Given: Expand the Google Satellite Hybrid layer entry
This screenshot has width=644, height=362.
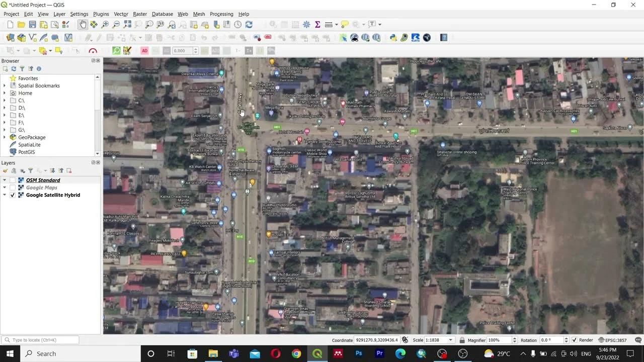Looking at the screenshot, I should (4, 195).
